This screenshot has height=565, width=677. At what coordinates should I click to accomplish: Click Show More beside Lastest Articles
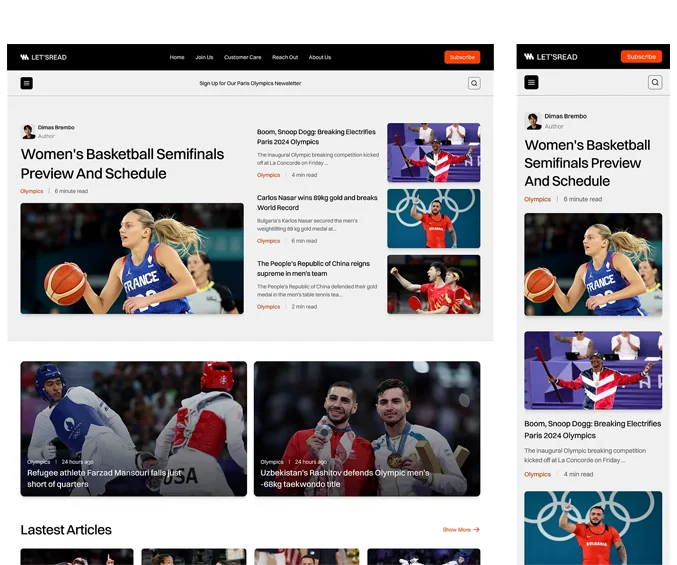[x=461, y=529]
